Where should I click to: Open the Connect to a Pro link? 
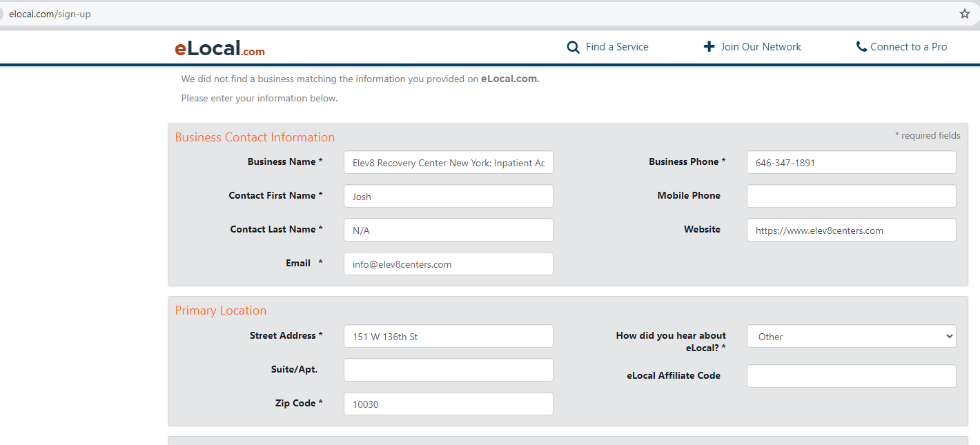coord(909,47)
